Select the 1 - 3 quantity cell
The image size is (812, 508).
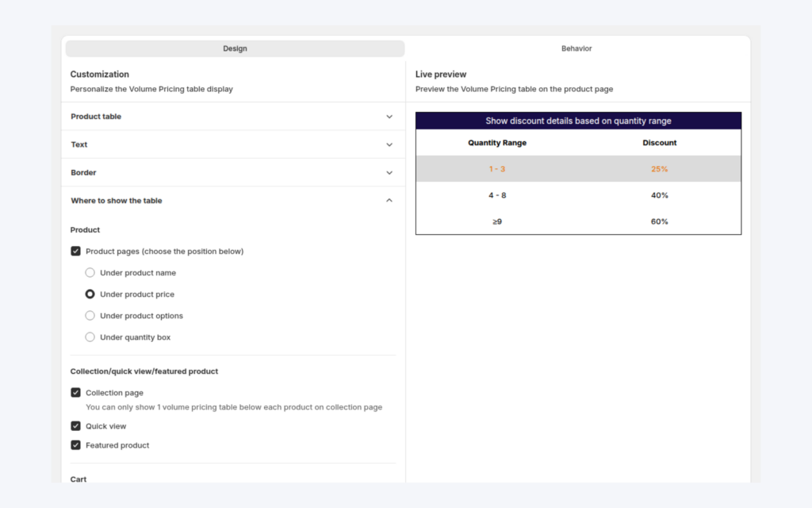(x=497, y=169)
